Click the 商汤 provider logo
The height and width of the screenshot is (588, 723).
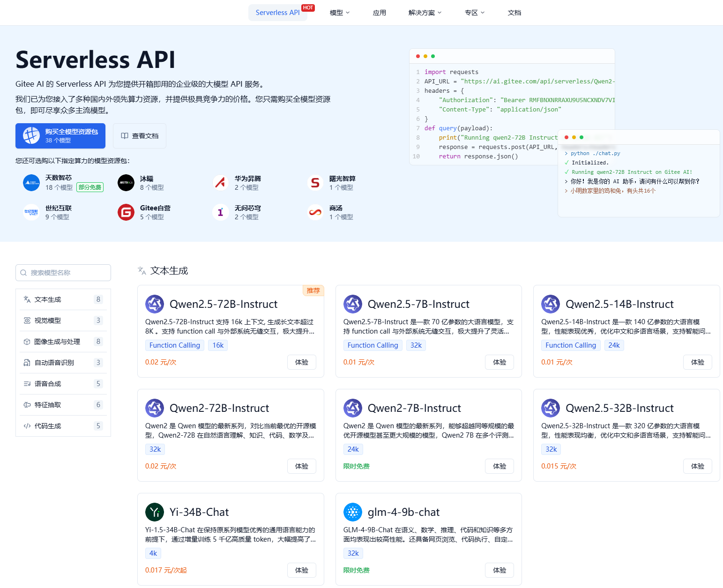(315, 212)
